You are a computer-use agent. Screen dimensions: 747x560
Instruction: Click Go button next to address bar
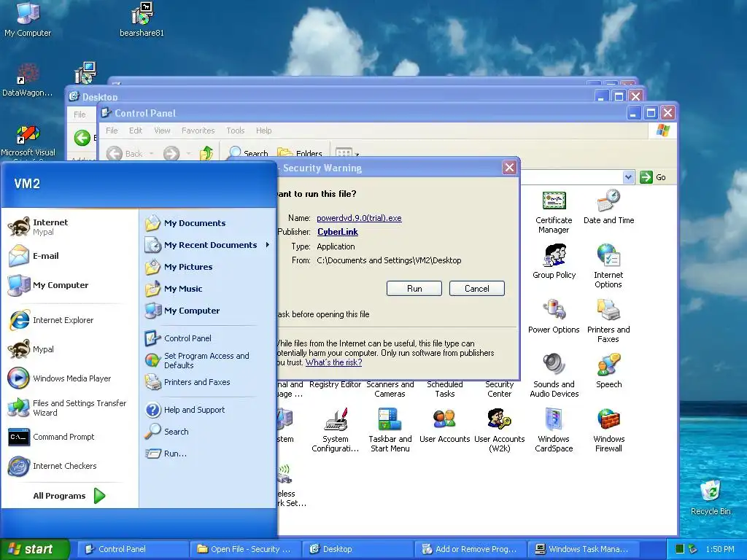click(653, 177)
